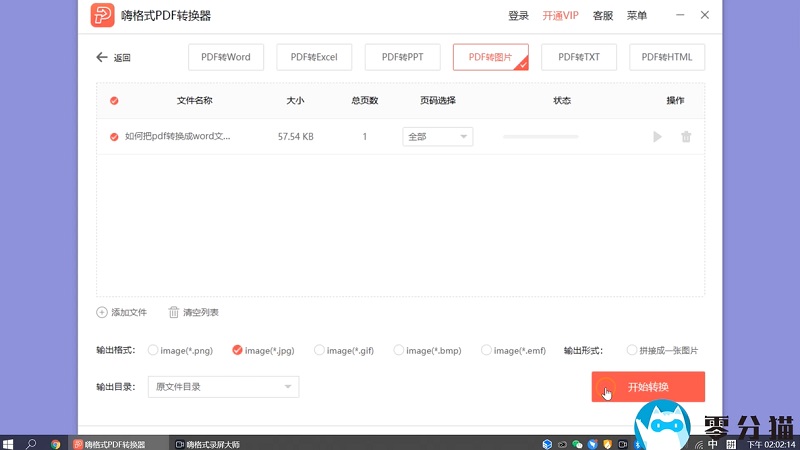Click the 中 input method indicator

(713, 444)
